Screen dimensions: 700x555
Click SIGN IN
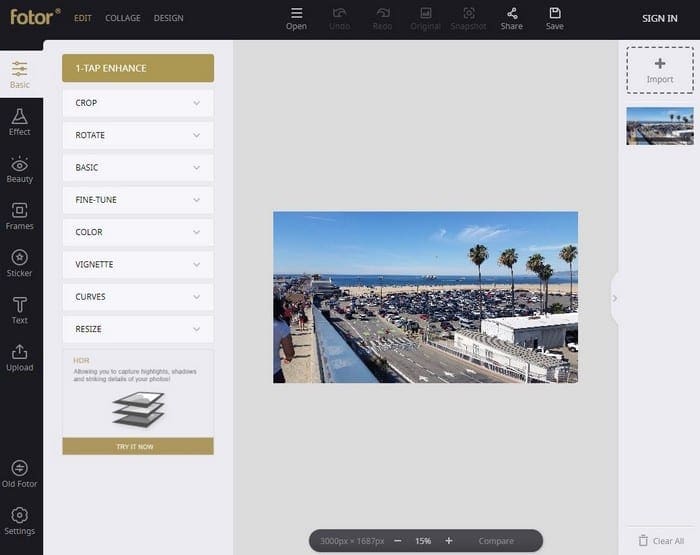[x=659, y=18]
